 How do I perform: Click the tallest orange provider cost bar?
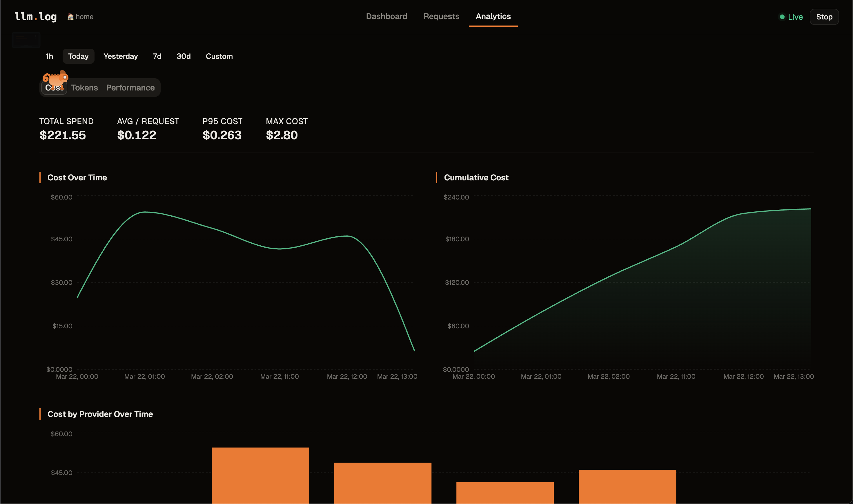click(260, 476)
